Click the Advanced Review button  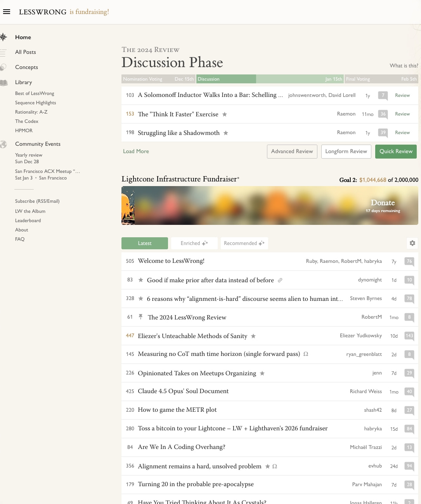(292, 152)
